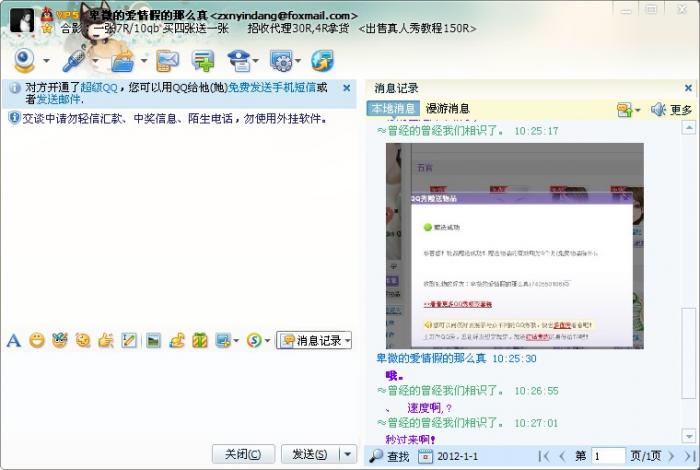
Task: Click the page number input field
Action: click(x=608, y=456)
